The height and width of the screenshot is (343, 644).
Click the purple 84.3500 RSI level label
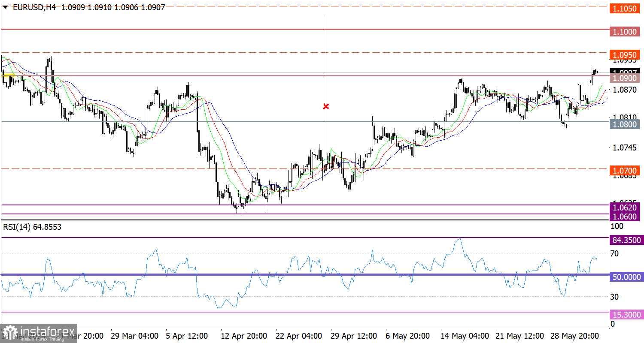point(626,240)
